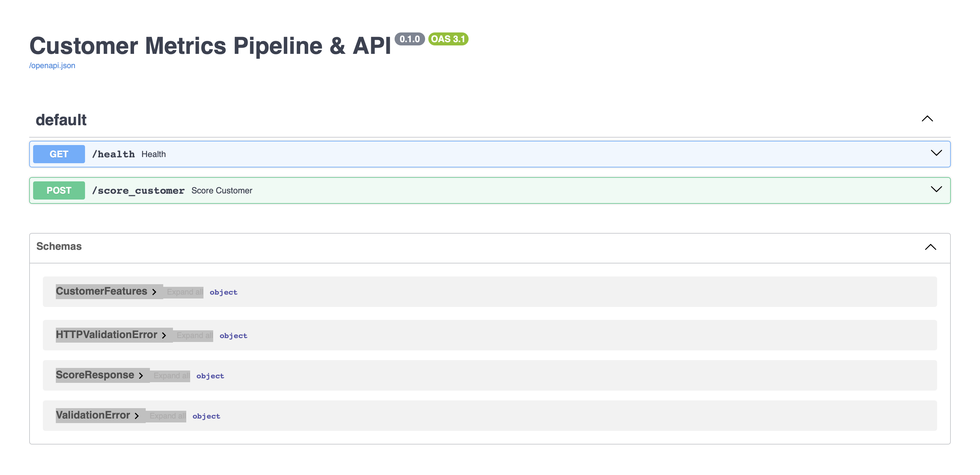Click the OAS 3.1 version badge
This screenshot has width=980, height=475.
(x=448, y=39)
